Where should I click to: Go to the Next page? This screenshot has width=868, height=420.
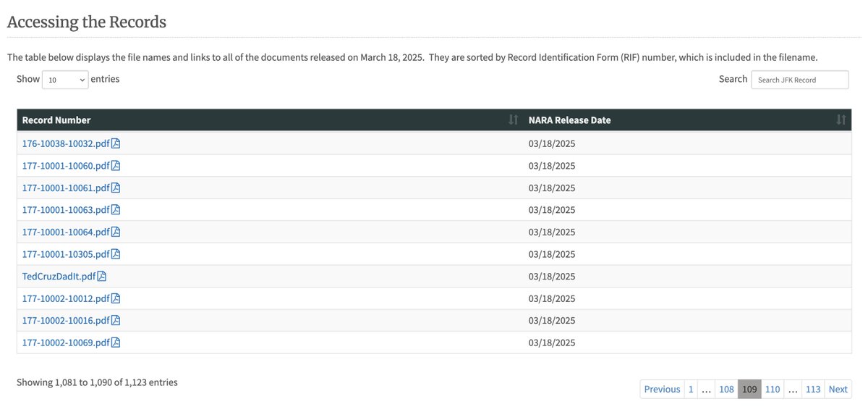pyautogui.click(x=838, y=389)
